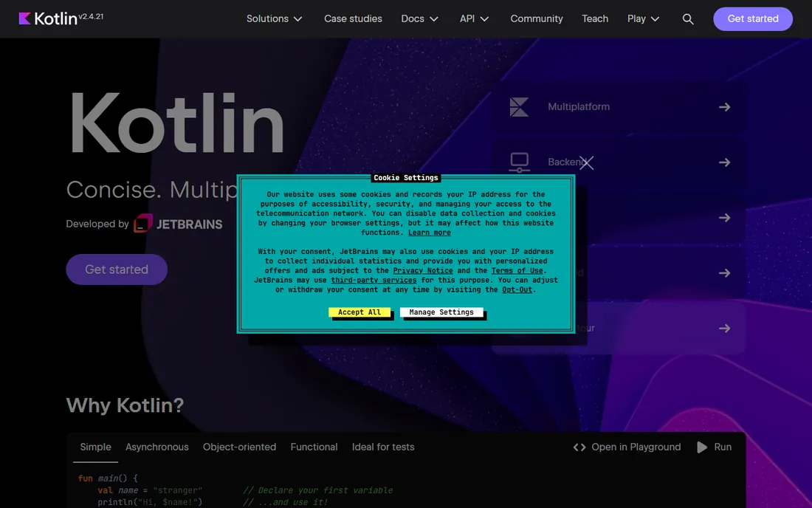812x508 pixels.
Task: Click the Multiplatform card label
Action: tap(579, 106)
